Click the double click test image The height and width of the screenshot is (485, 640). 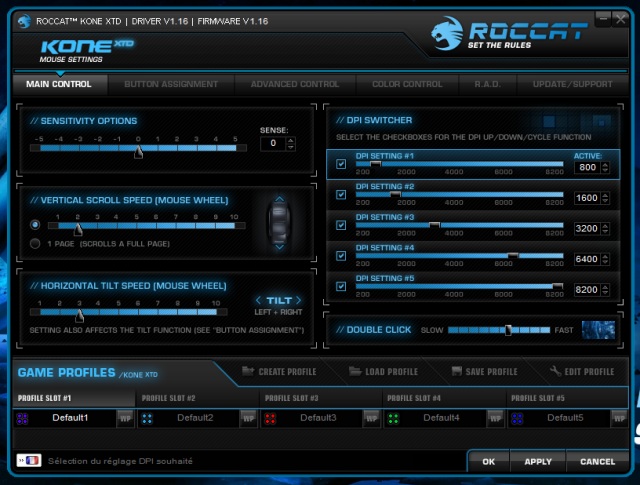click(598, 330)
